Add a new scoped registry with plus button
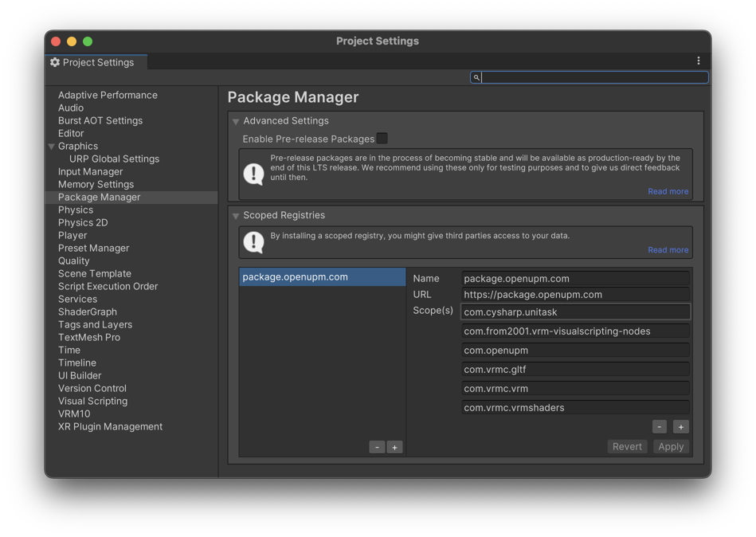This screenshot has height=537, width=756. pyautogui.click(x=394, y=447)
